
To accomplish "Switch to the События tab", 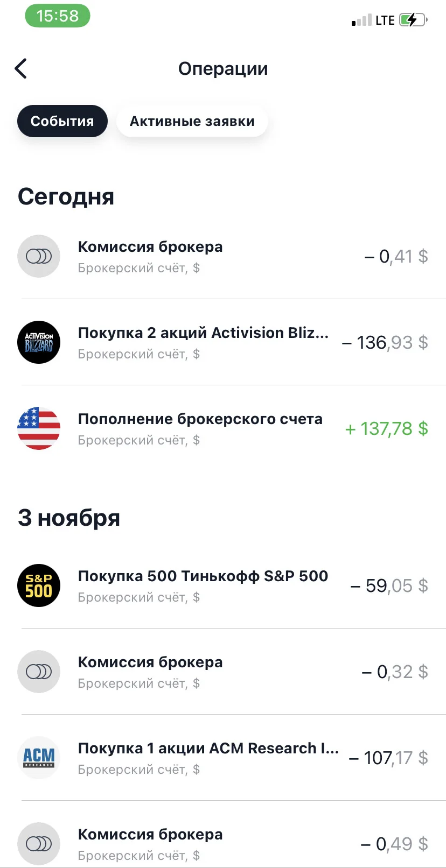I will point(62,121).
